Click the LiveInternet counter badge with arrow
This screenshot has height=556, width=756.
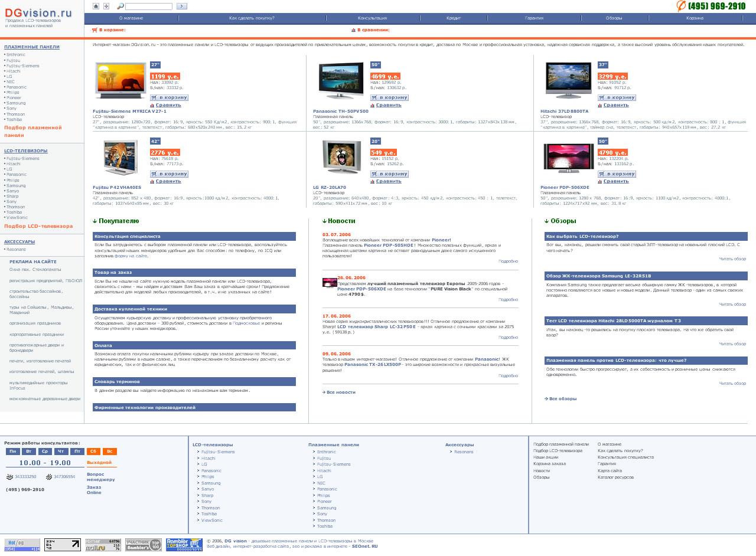click(63, 545)
